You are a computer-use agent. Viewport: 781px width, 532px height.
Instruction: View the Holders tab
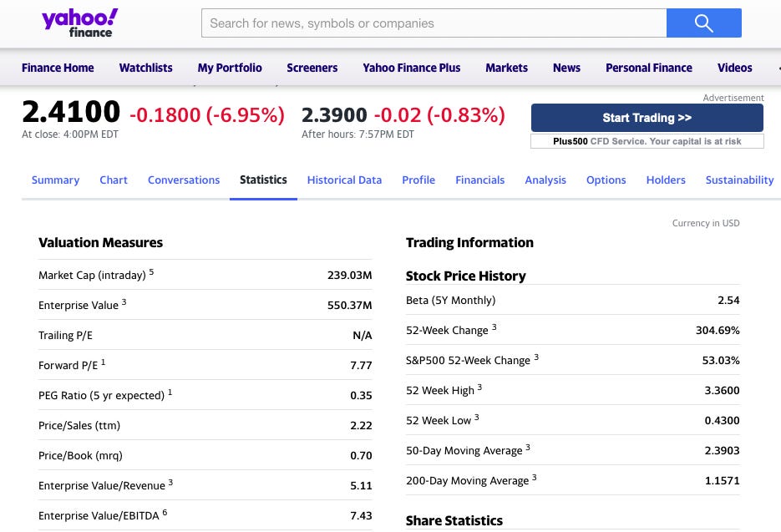pos(666,180)
